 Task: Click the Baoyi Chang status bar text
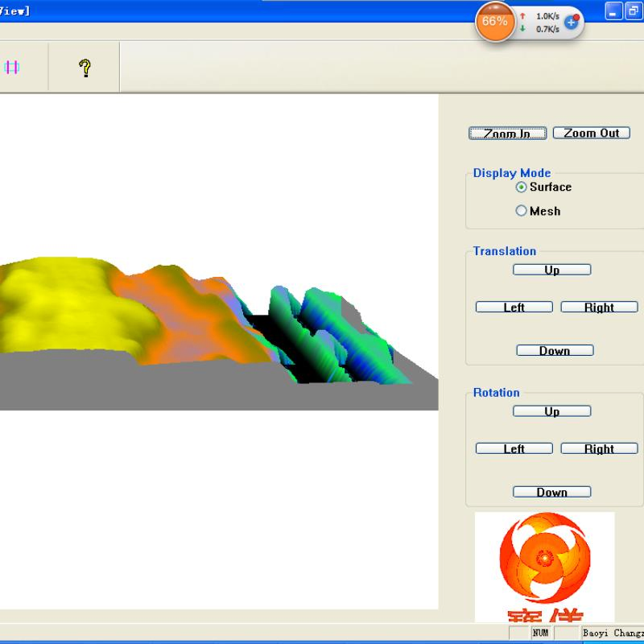click(613, 633)
